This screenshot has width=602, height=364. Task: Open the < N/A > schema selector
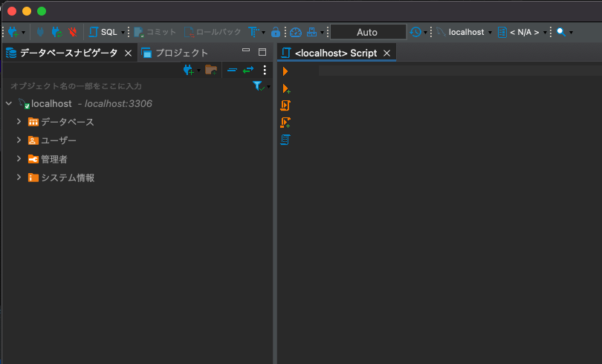[522, 32]
